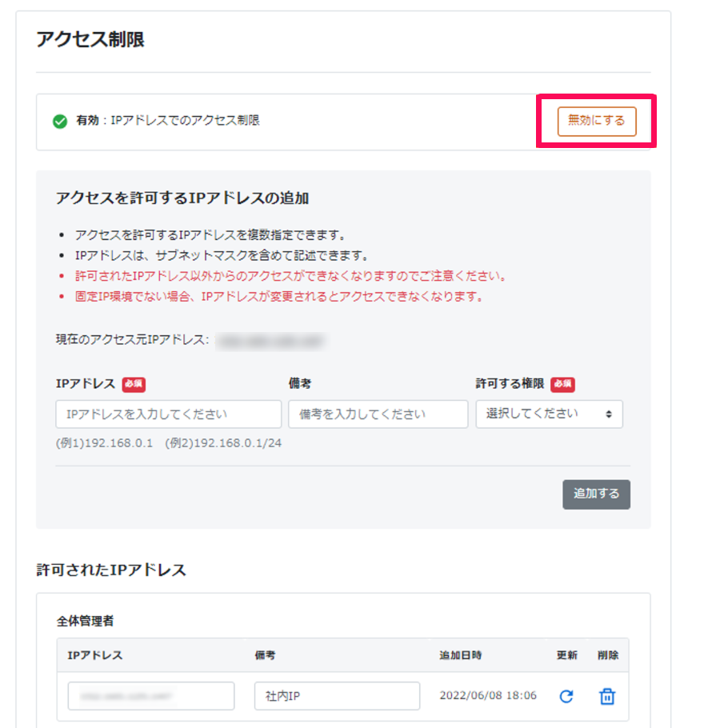The image size is (724, 728).
Task: Click the red warning about 固定IP環境でない場合
Action: pyautogui.click(x=279, y=296)
